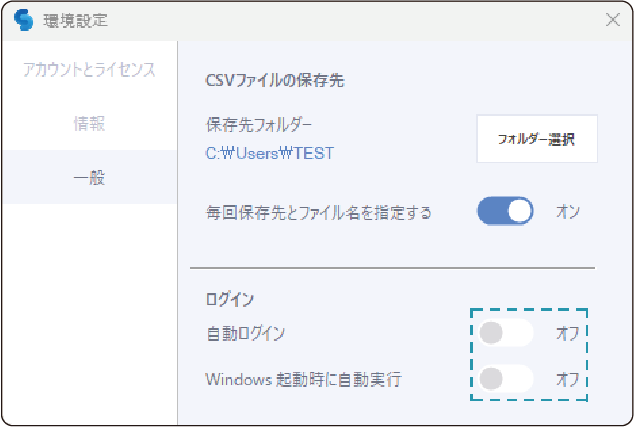Click the オフ label beside 自動ログイン
Image resolution: width=634 pixels, height=427 pixels.
pyautogui.click(x=568, y=333)
